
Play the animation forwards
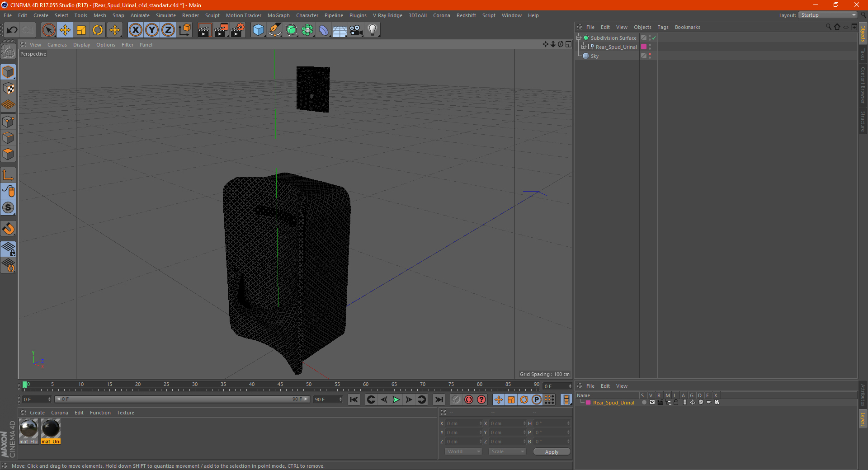click(x=396, y=399)
